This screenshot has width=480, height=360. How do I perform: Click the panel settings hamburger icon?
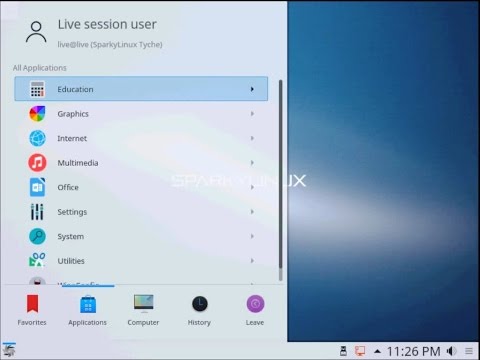(x=469, y=351)
